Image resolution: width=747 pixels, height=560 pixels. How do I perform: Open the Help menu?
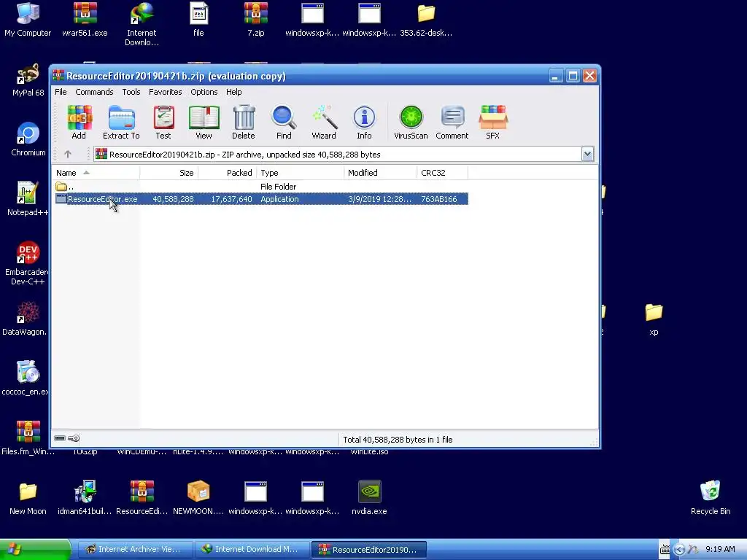pos(234,92)
